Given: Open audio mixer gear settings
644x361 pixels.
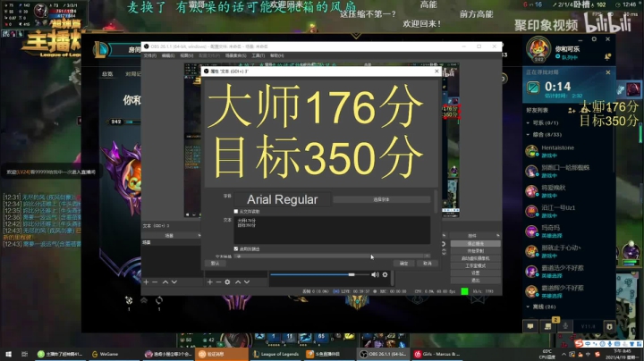Looking at the screenshot, I should (x=385, y=275).
